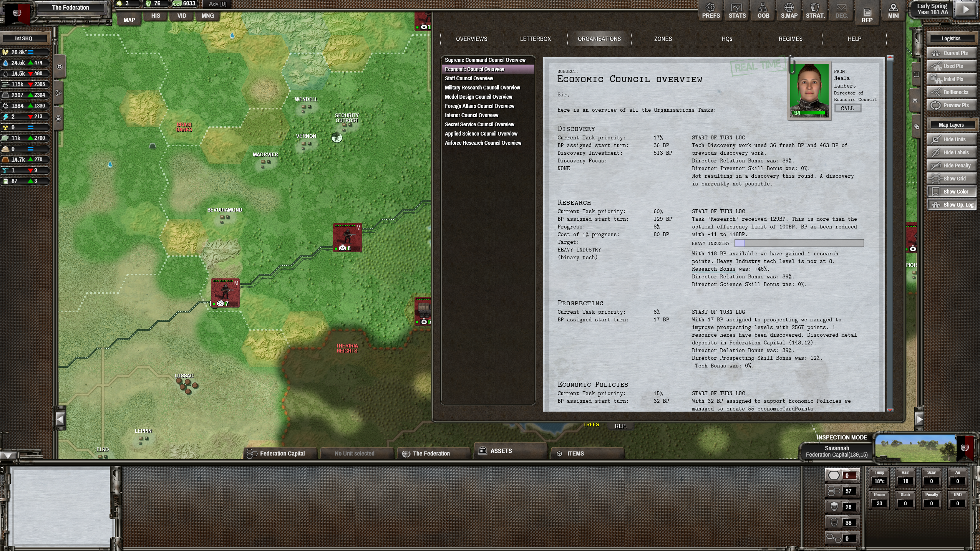Toggle Show Color map layer
This screenshot has height=551, width=980.
tap(952, 192)
